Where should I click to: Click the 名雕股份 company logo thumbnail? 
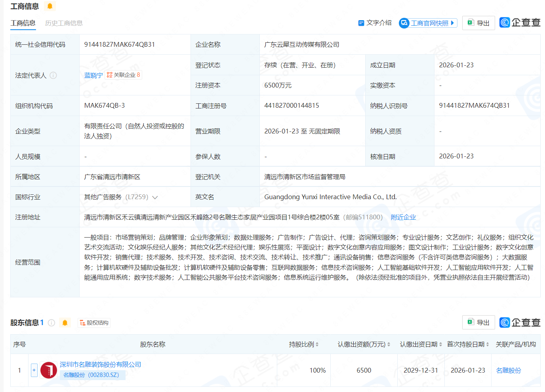pos(49,370)
